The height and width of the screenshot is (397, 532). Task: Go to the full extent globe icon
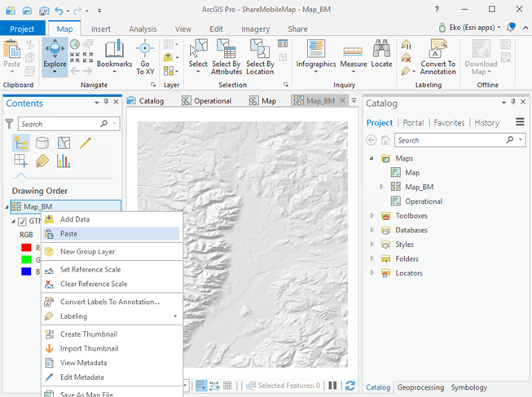pos(75,44)
